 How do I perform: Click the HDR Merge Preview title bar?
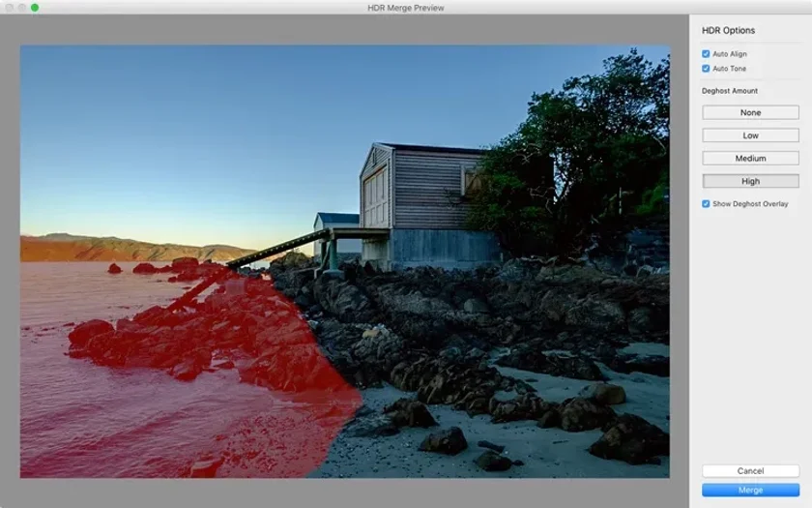pos(405,8)
